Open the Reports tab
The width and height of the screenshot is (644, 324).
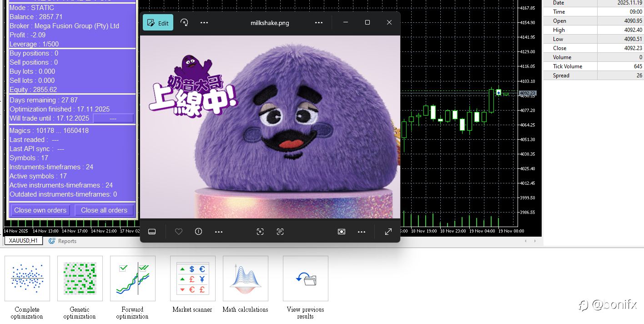[63, 241]
